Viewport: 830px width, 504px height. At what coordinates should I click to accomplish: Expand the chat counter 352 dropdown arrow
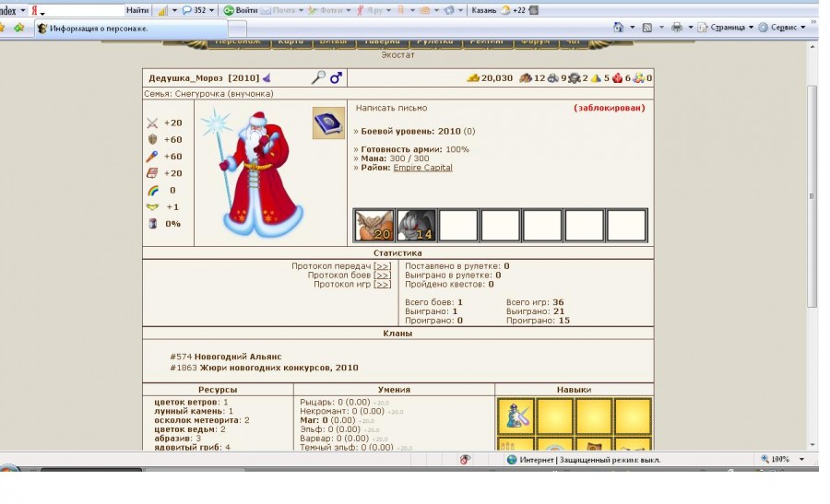click(x=212, y=10)
